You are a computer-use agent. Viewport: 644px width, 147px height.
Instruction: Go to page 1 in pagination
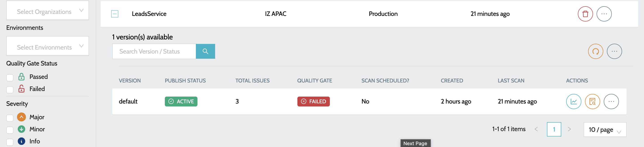(x=554, y=129)
